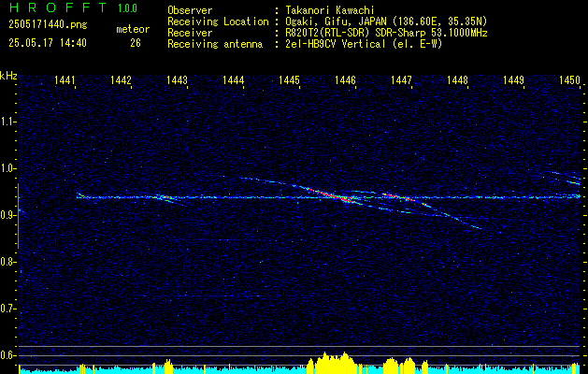Viewport: 588px width, 374px height.
Task: Click the R820T2(RTL-SDR) SDR-Sharp receiver text
Action: tap(386, 33)
